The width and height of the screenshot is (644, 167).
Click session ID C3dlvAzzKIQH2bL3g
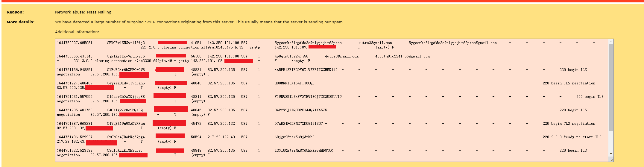pyautogui.click(x=125, y=151)
